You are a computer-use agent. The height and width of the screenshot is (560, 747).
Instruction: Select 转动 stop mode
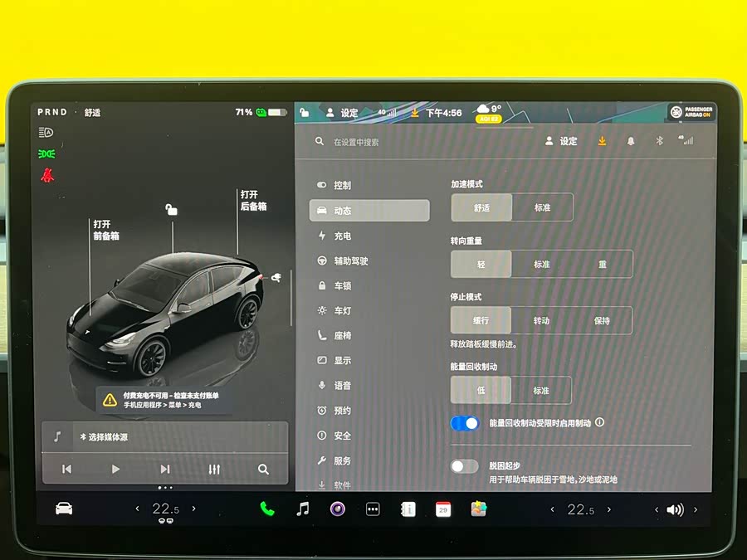(x=542, y=320)
